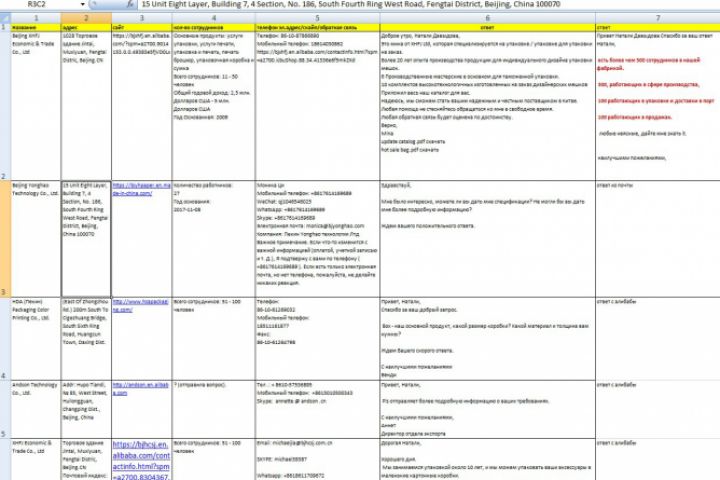Select row header 5
This screenshot has height=480, width=720.
pyautogui.click(x=5, y=409)
